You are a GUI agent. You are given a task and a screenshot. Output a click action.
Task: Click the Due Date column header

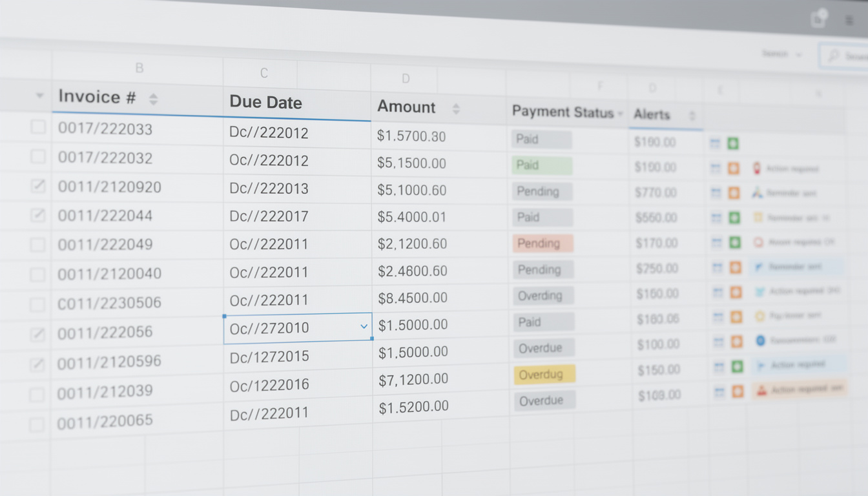point(265,102)
